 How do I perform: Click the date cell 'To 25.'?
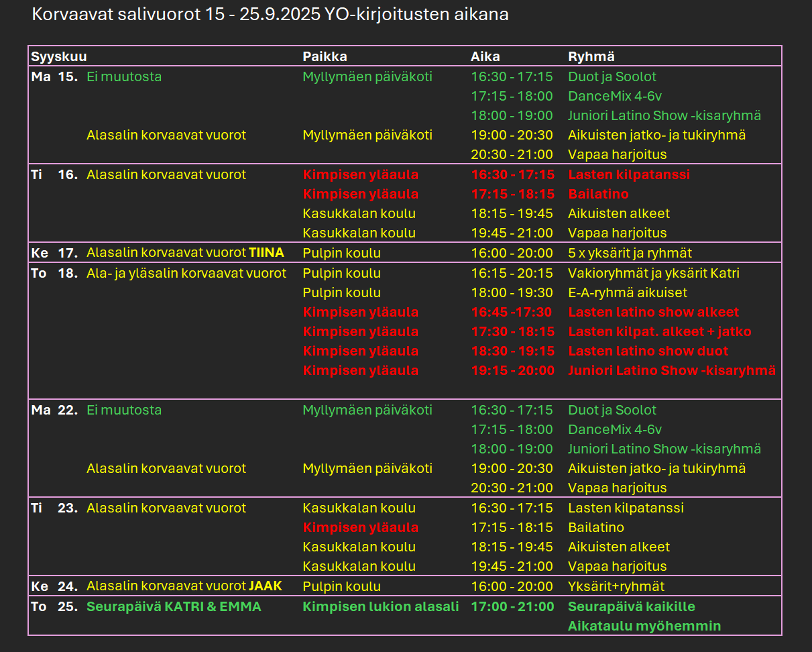(x=54, y=606)
